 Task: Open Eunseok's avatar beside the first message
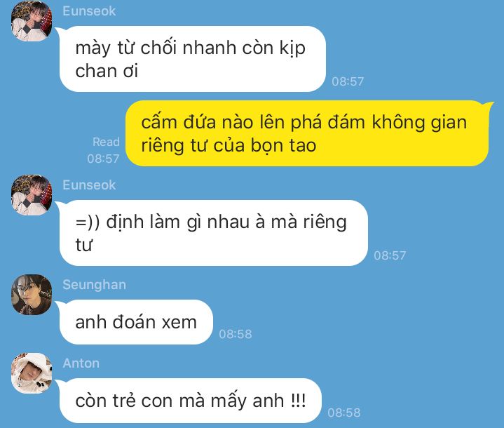pyautogui.click(x=32, y=21)
